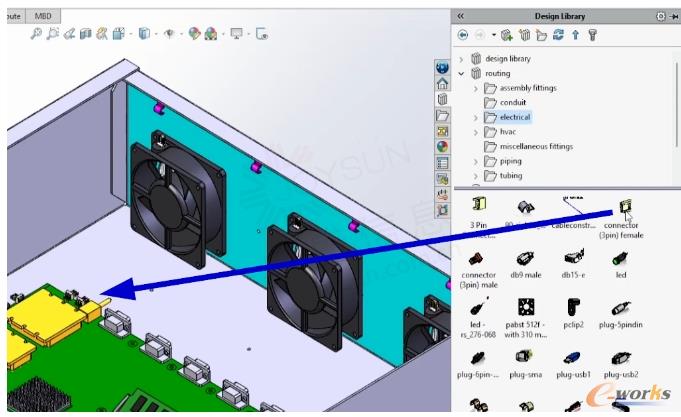
Task: Select the Design Library task pane tab
Action: [x=442, y=99]
